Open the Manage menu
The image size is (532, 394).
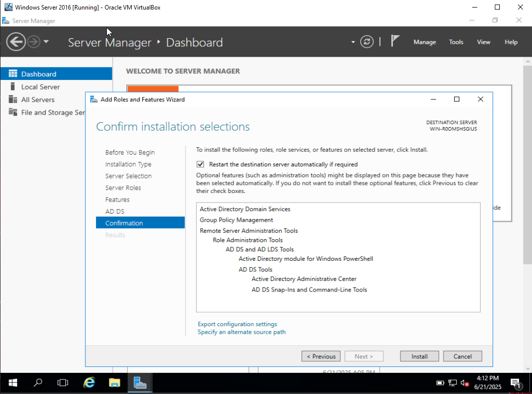click(424, 42)
